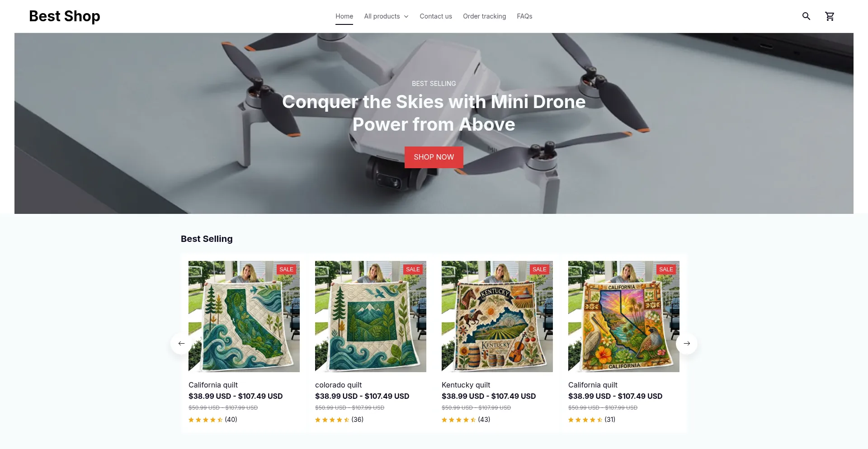Click the SHOP NOW button
The height and width of the screenshot is (449, 868).
(x=434, y=157)
